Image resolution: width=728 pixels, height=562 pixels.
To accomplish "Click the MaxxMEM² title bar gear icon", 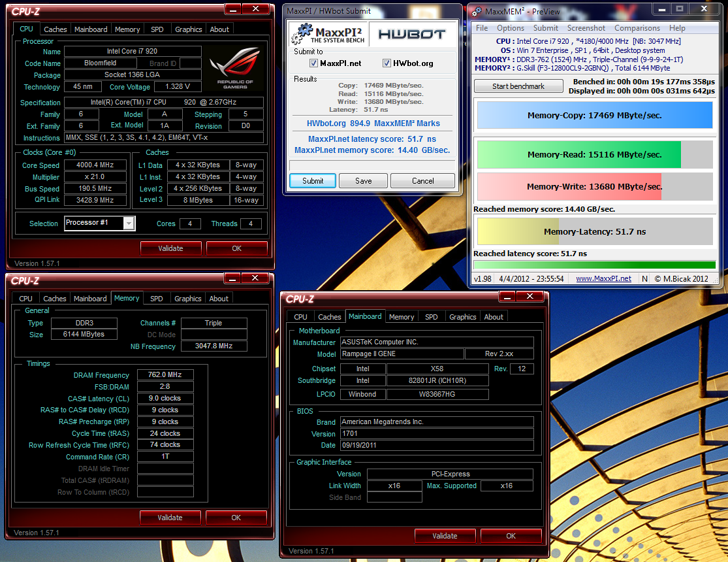I will click(477, 11).
